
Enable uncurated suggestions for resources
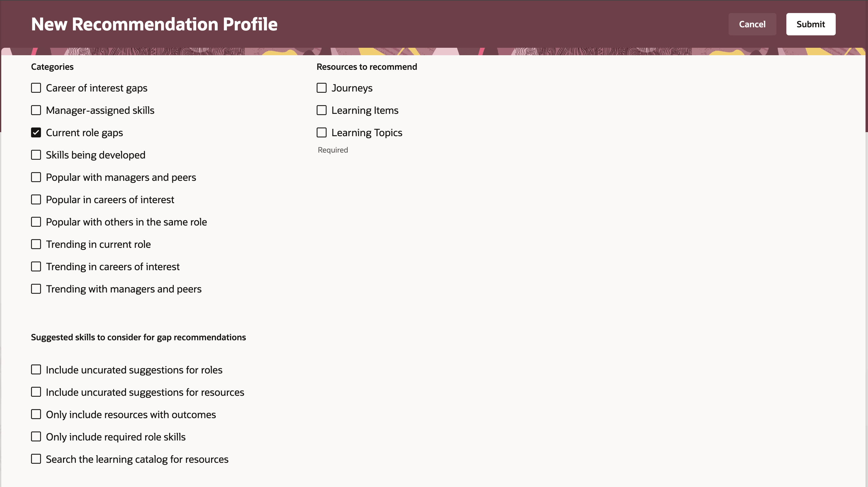[36, 392]
